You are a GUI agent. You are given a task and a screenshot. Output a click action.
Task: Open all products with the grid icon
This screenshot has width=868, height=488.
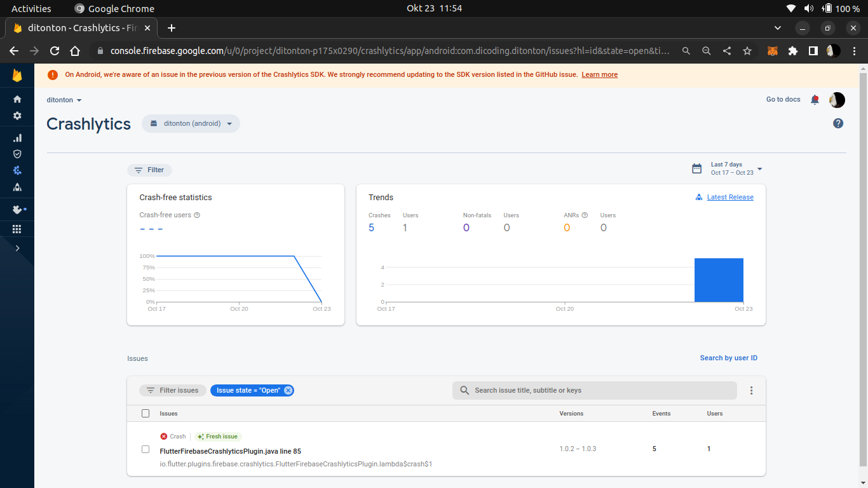[17, 229]
